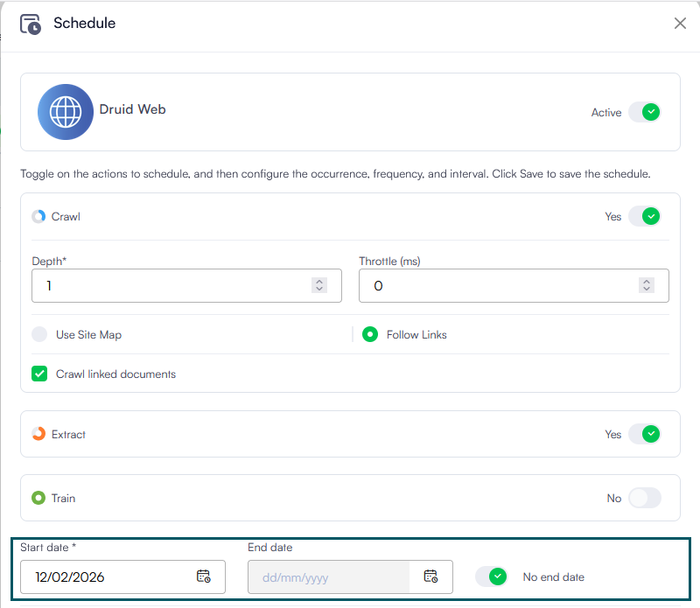Select the Follow Links radio option
This screenshot has width=700, height=608.
370,334
